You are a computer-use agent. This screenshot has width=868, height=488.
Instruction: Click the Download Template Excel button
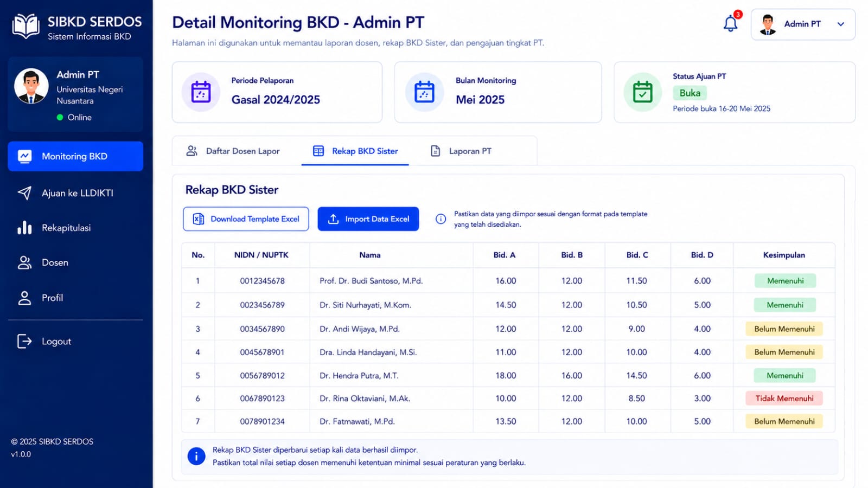(x=246, y=219)
